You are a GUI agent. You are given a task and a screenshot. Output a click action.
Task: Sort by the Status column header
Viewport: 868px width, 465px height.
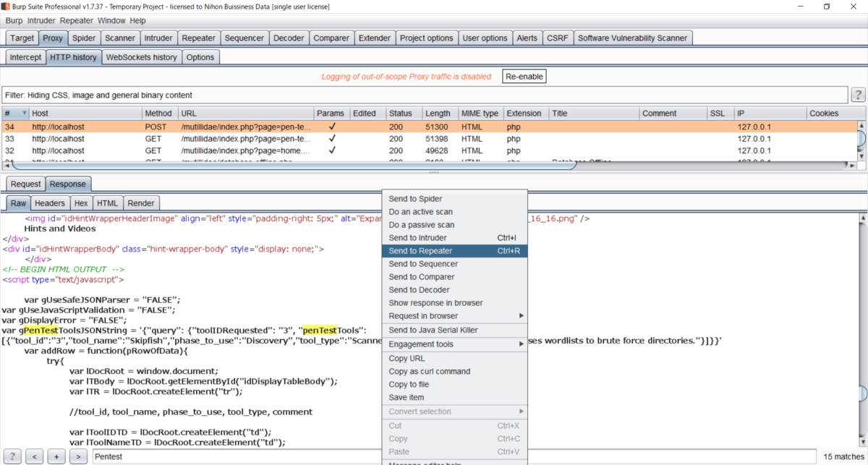click(404, 114)
